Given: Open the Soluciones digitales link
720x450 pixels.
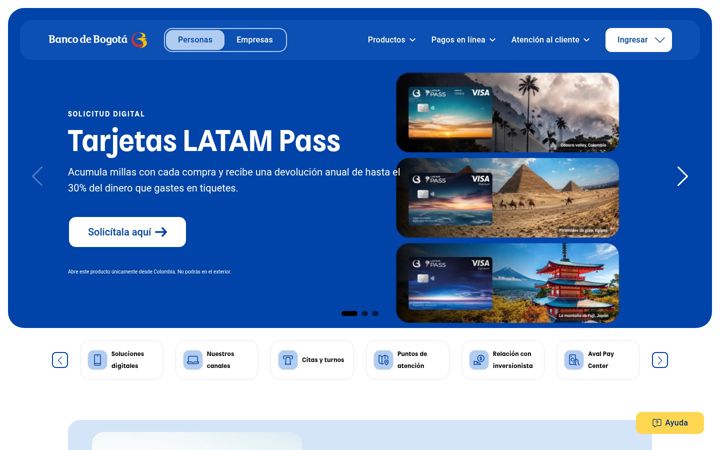Looking at the screenshot, I should (x=122, y=360).
